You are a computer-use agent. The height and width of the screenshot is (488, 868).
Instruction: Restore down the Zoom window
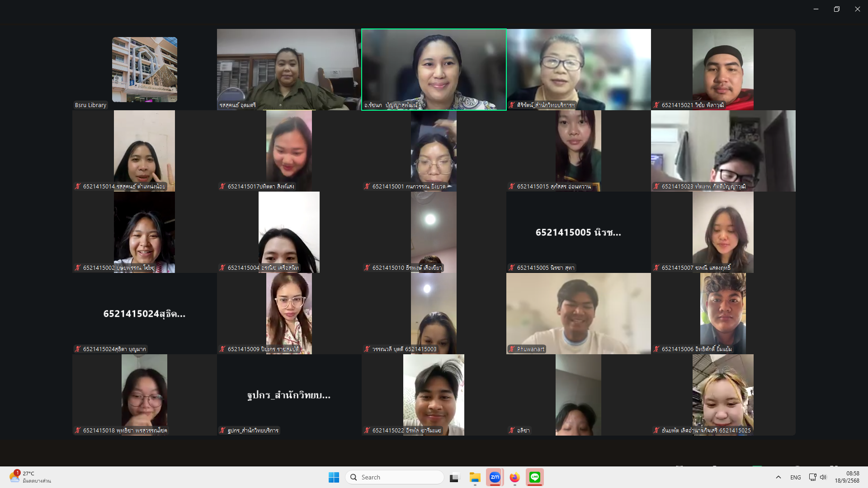pos(837,9)
